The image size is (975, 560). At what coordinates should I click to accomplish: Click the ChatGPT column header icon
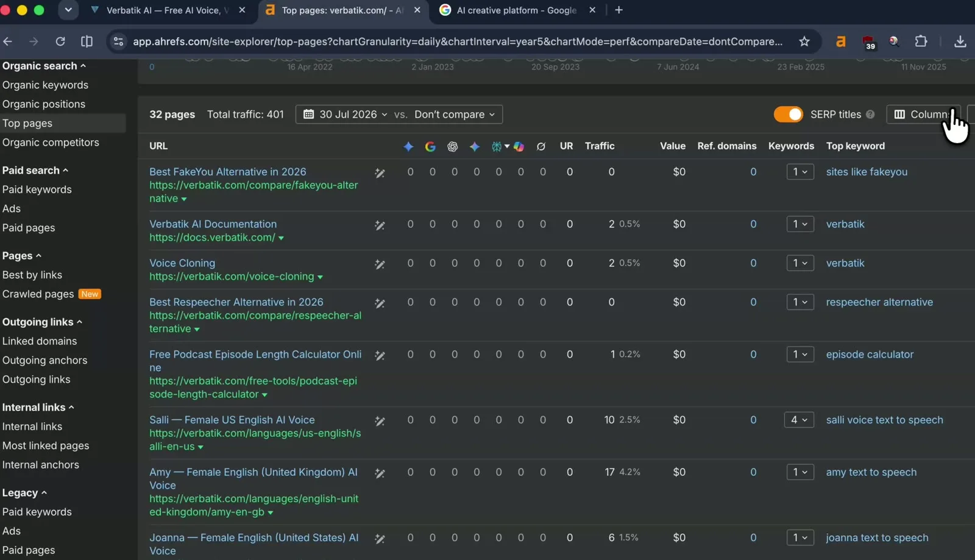click(452, 146)
